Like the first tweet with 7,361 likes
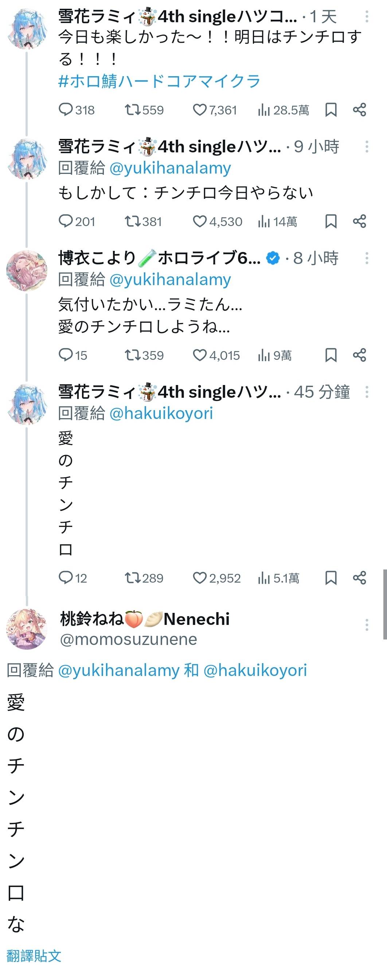387x980 pixels. point(200,110)
